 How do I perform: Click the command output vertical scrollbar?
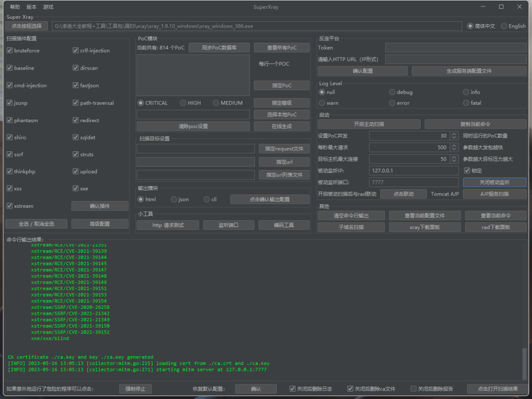[525, 364]
